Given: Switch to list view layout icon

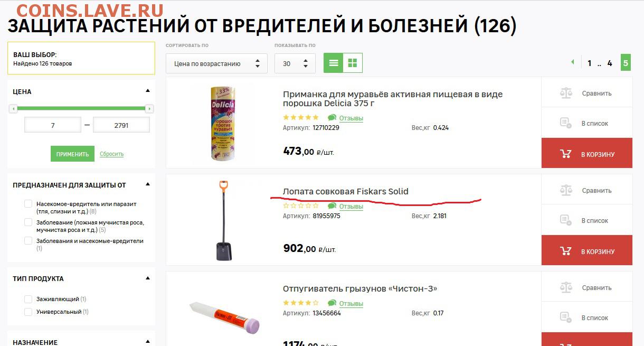Looking at the screenshot, I should [x=334, y=63].
